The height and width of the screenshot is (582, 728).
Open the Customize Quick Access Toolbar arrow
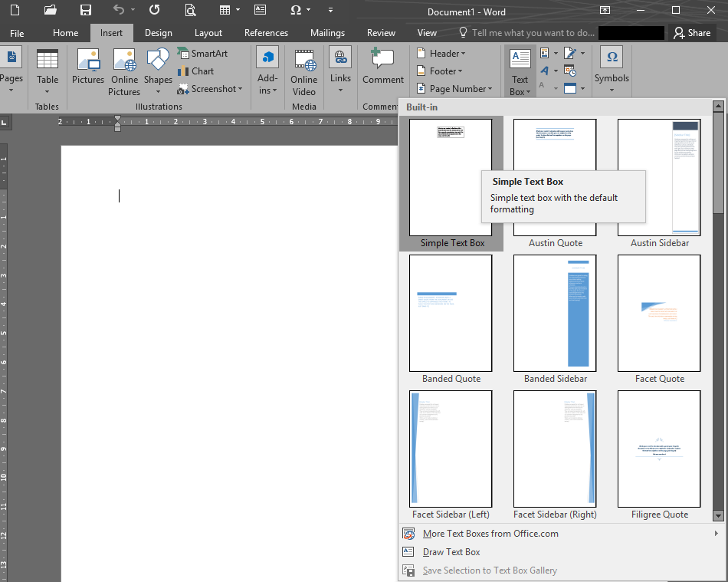click(330, 10)
